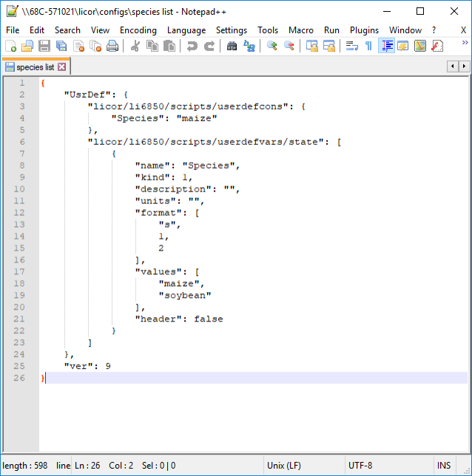Click "values" key on line 17

tap(158, 272)
